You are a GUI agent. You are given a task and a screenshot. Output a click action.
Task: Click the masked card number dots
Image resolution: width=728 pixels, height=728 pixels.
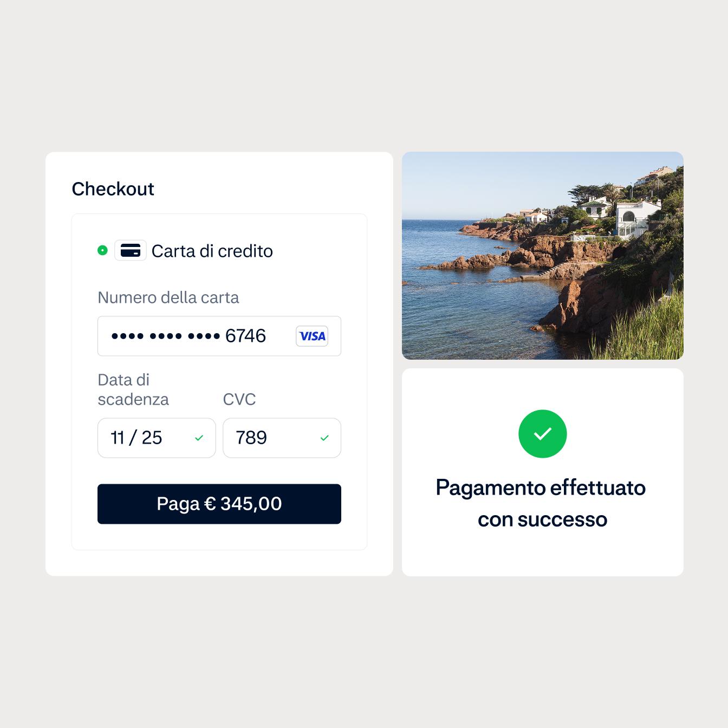(165, 336)
